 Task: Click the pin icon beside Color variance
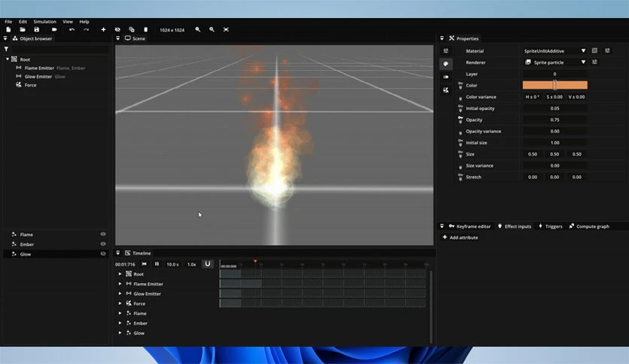click(x=460, y=98)
